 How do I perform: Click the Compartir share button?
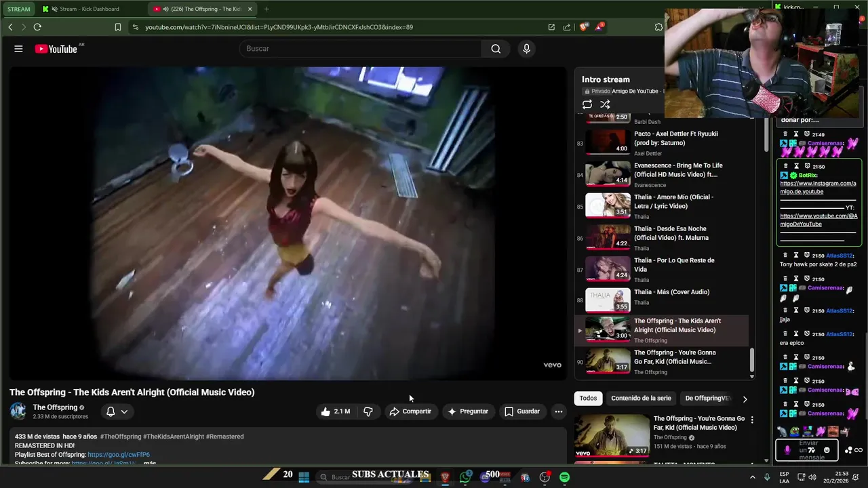(410, 411)
